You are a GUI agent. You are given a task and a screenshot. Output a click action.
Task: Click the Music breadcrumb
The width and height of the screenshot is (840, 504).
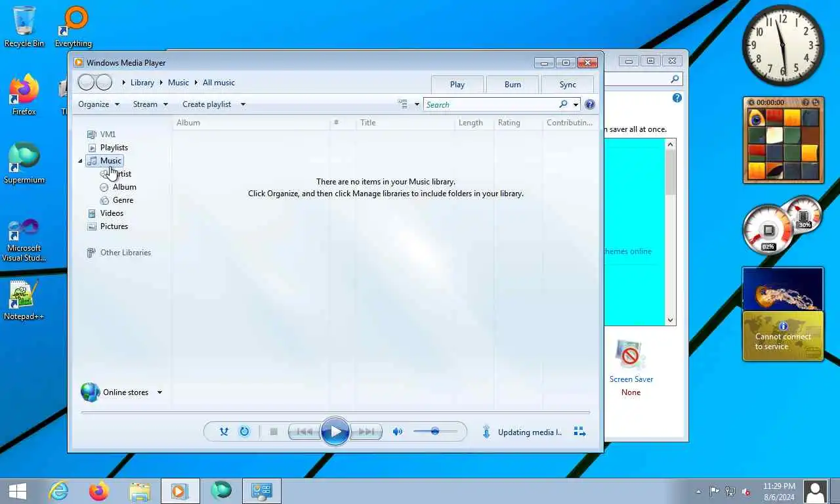click(178, 83)
